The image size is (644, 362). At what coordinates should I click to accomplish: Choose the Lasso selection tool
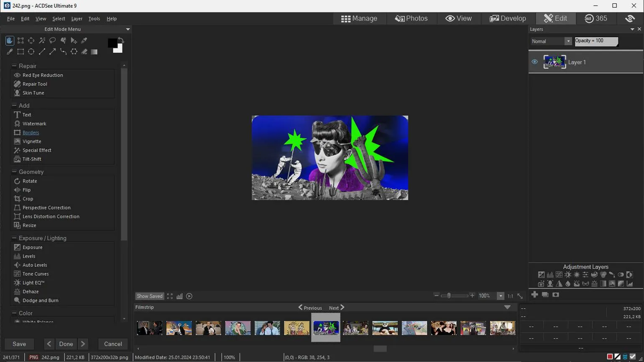click(53, 41)
